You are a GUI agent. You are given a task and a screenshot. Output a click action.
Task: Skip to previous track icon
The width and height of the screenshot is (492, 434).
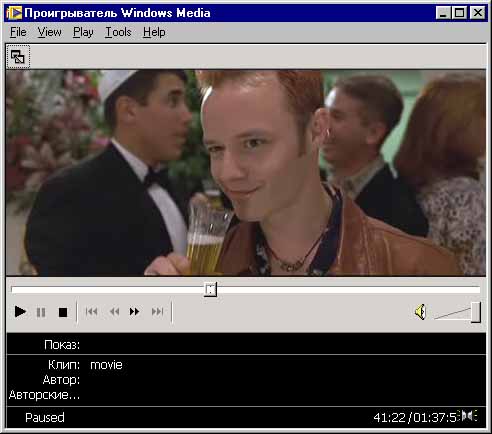click(x=91, y=312)
